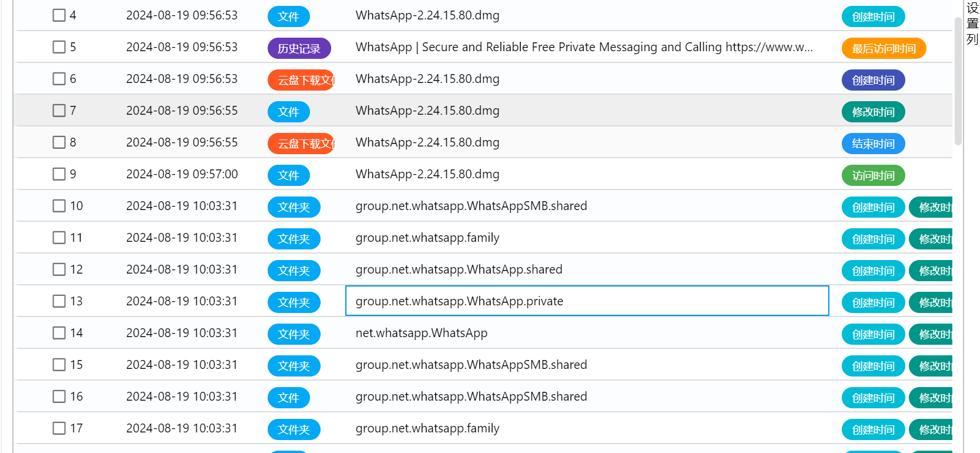Click 创建时间 tag in row 10
980x453 pixels.
874,207
